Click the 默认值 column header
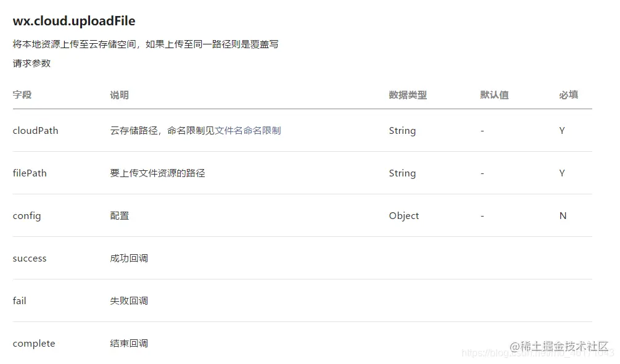The height and width of the screenshot is (364, 620). tap(494, 95)
